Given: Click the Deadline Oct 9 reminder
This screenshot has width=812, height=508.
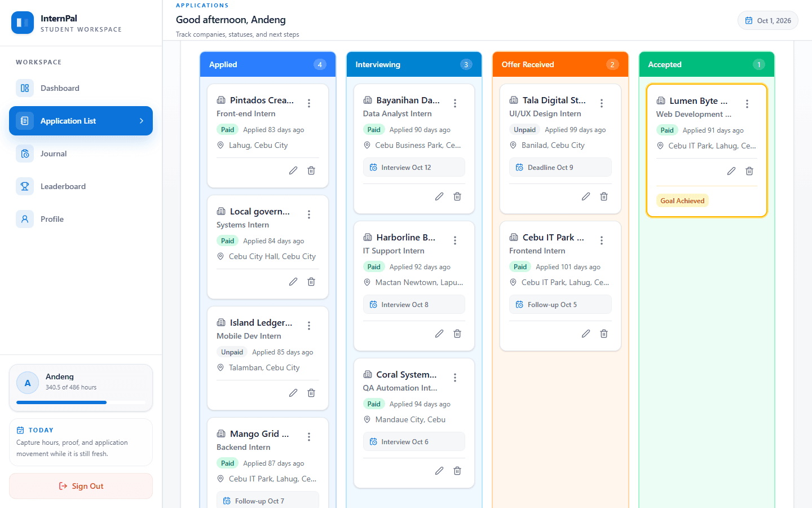Looking at the screenshot, I should (561, 167).
